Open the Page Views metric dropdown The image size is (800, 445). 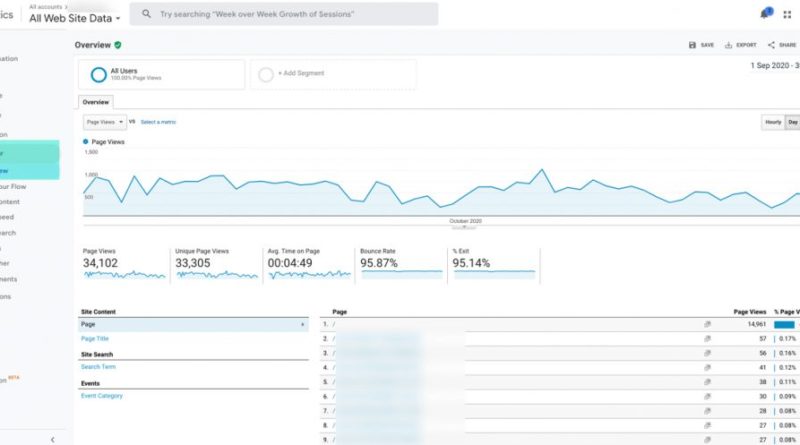[104, 122]
